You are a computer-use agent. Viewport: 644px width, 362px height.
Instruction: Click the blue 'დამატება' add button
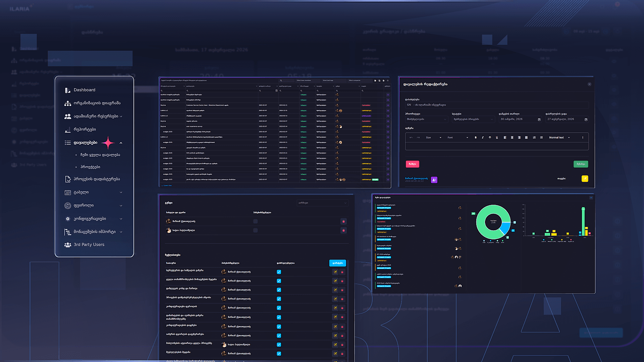point(337,263)
